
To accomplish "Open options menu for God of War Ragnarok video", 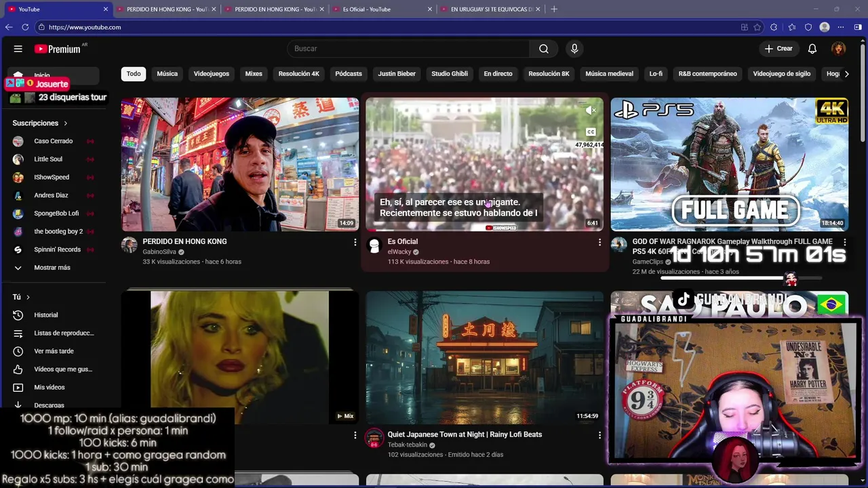I will 844,242.
